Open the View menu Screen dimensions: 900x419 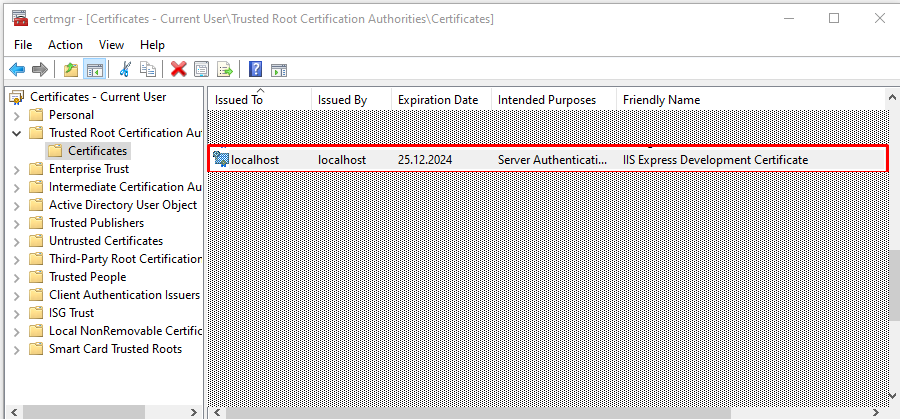[x=111, y=45]
